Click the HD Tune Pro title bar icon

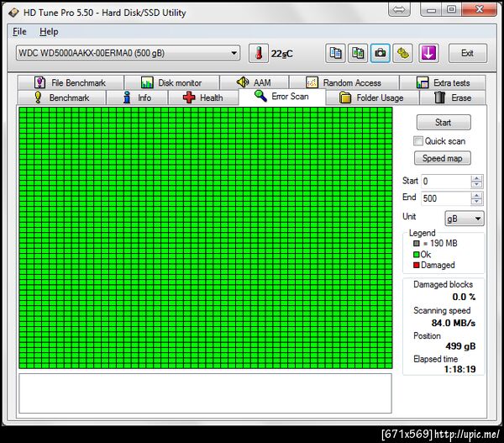pyautogui.click(x=13, y=13)
